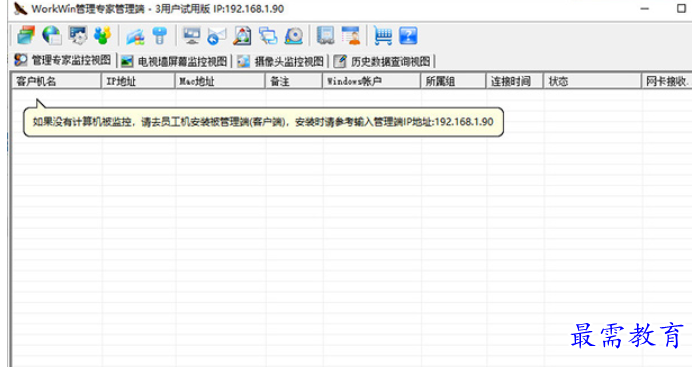The image size is (692, 367).
Task: Click the blue screw bolt toolbar icon
Action: [x=160, y=35]
